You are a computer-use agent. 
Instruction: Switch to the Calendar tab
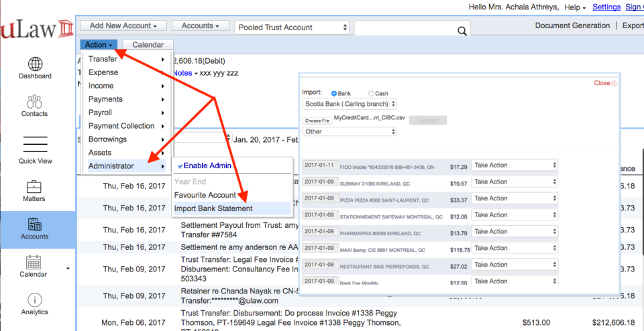tap(148, 45)
